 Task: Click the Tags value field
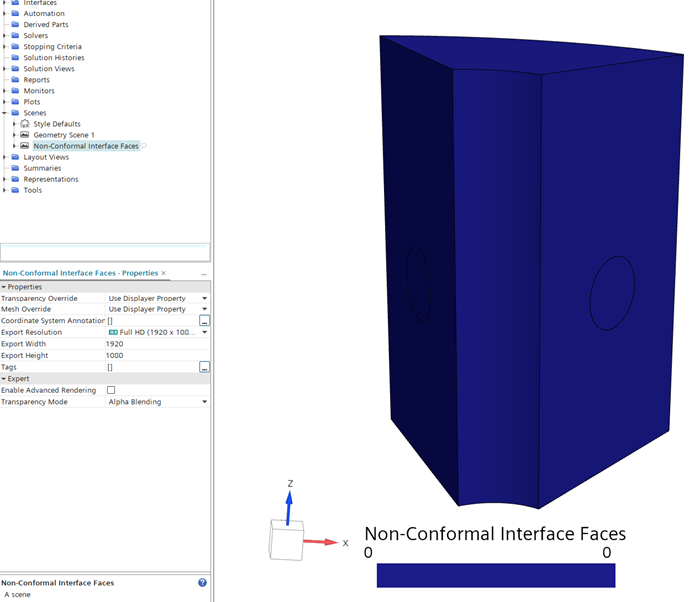152,367
